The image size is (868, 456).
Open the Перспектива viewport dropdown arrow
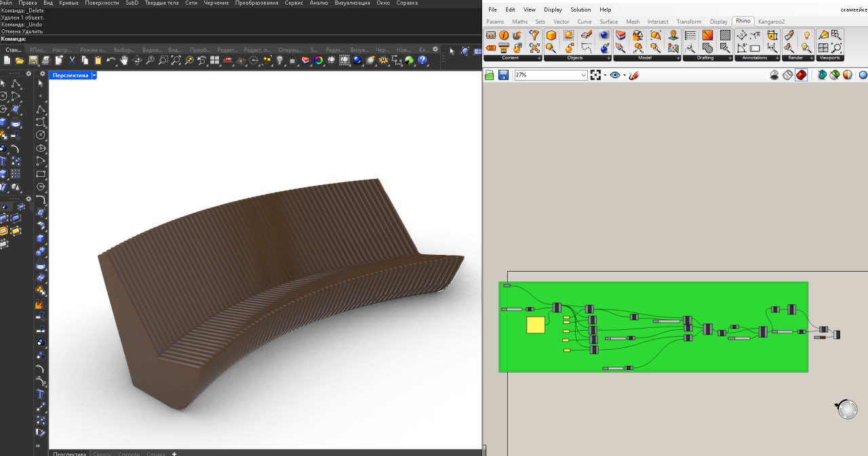(x=94, y=75)
